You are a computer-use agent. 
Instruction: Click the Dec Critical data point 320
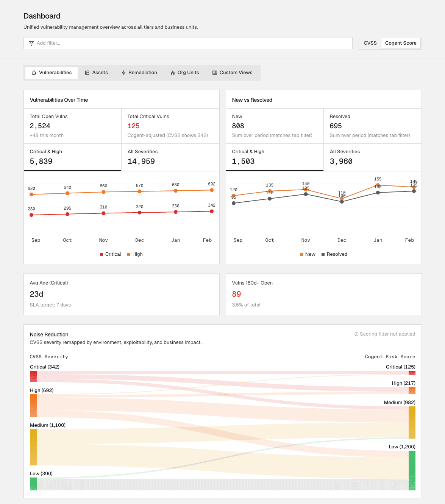tap(140, 213)
